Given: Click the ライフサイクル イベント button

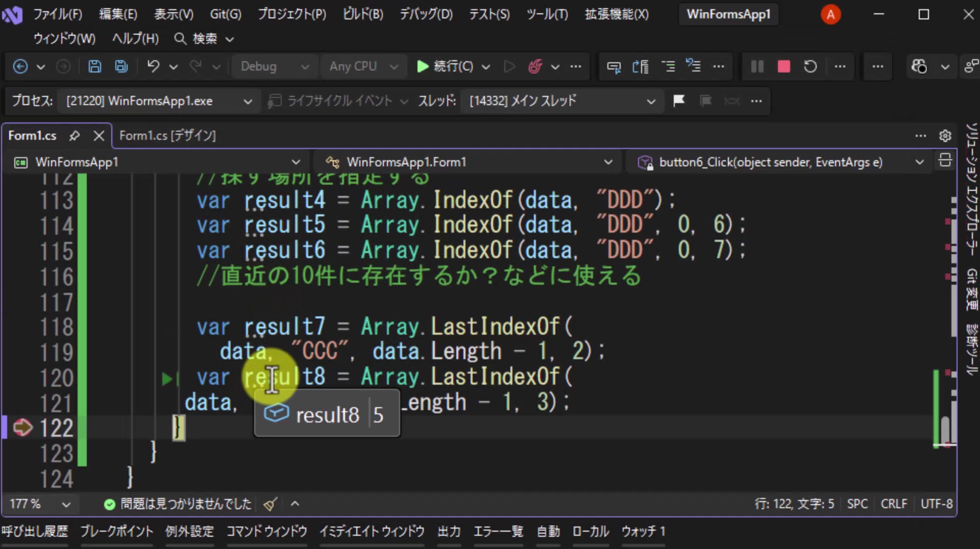Looking at the screenshot, I should click(x=338, y=101).
